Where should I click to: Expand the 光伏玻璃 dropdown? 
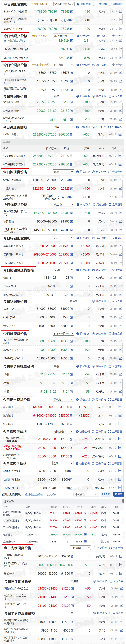coord(80,548)
